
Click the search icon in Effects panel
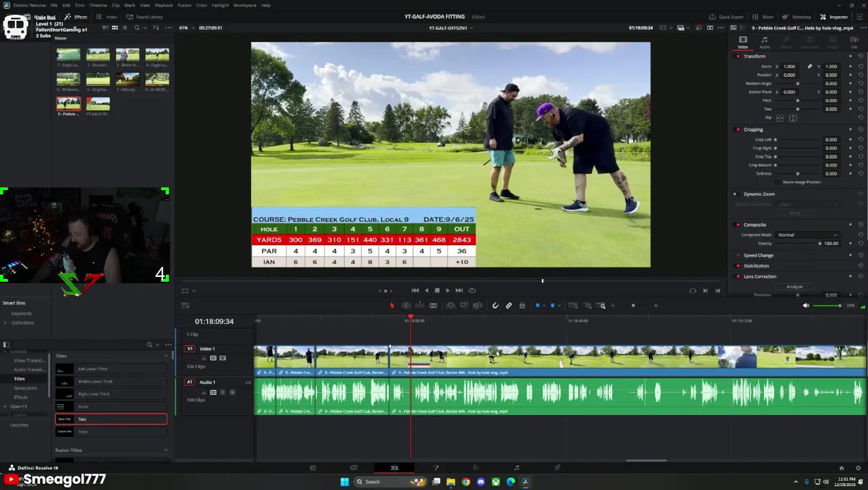point(150,344)
